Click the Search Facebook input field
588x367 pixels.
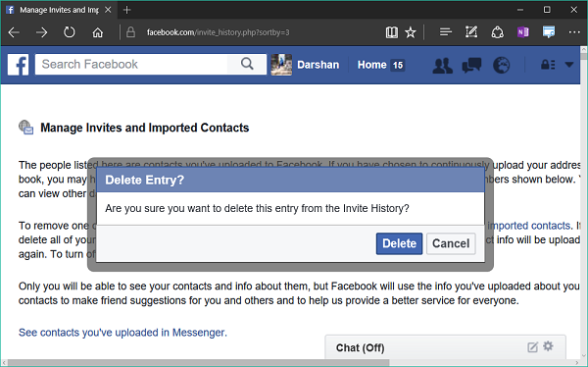131,64
